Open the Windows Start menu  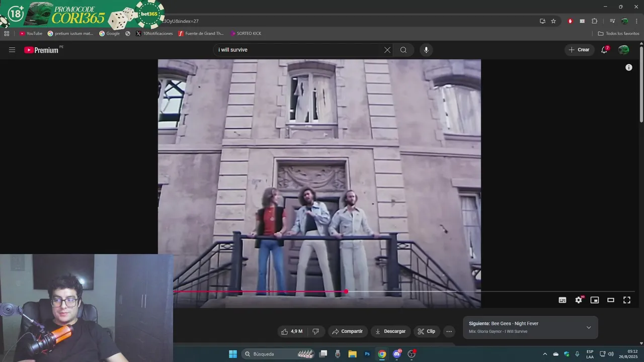click(233, 354)
